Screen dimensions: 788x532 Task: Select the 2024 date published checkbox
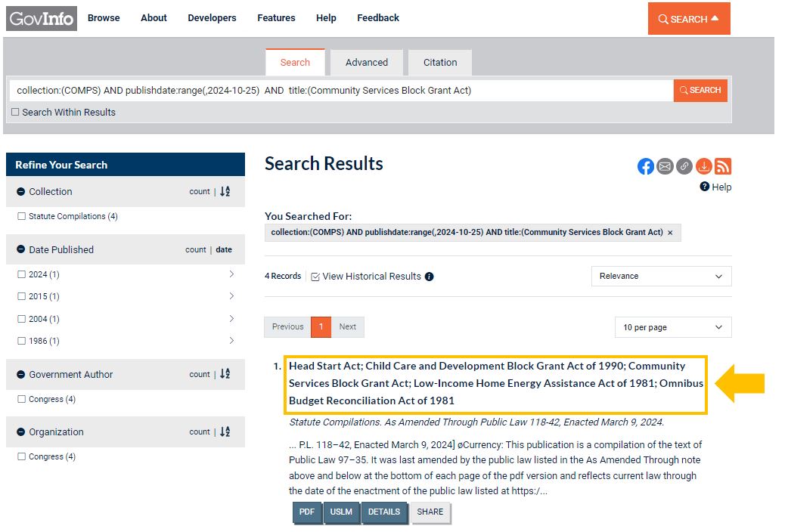click(x=21, y=274)
